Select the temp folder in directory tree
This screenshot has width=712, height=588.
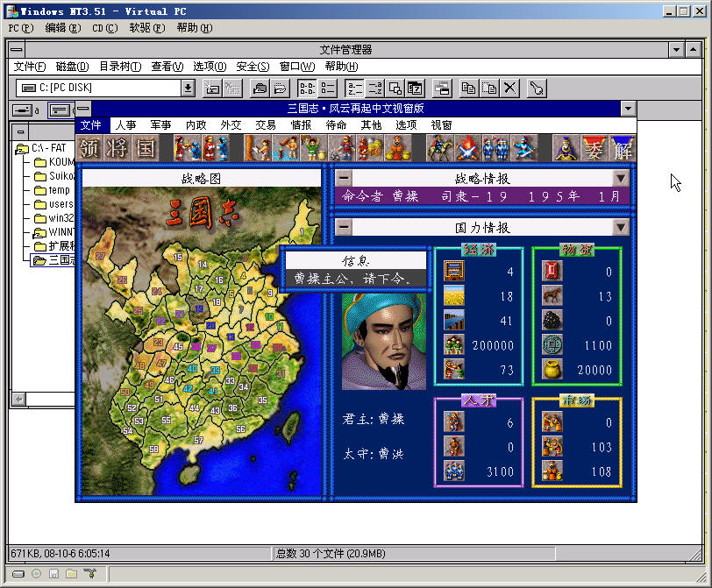[59, 190]
